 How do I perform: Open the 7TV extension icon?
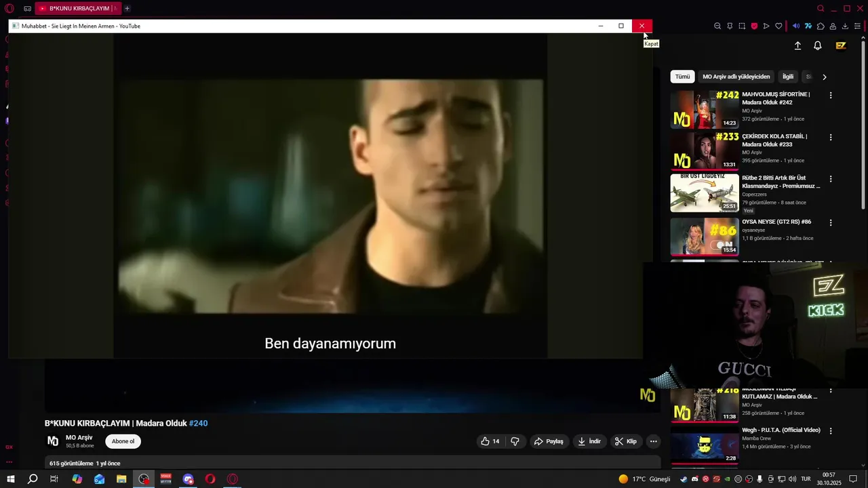click(x=808, y=26)
